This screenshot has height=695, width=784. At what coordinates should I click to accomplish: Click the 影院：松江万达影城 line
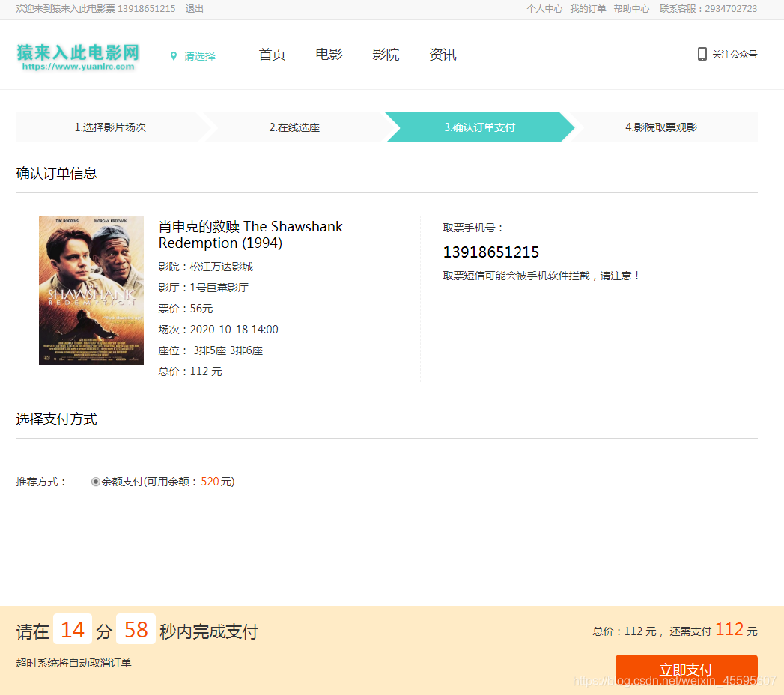tap(205, 267)
